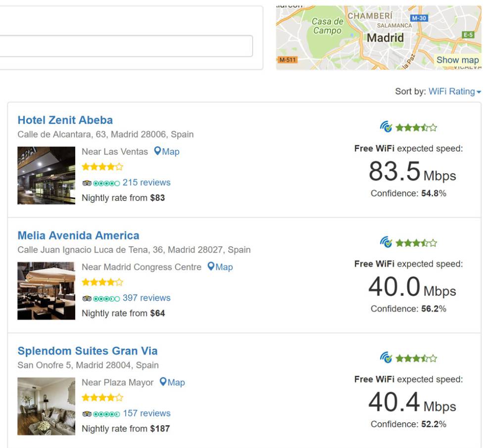Click Confidence: 56.2% text
This screenshot has height=448, width=485.
408,309
